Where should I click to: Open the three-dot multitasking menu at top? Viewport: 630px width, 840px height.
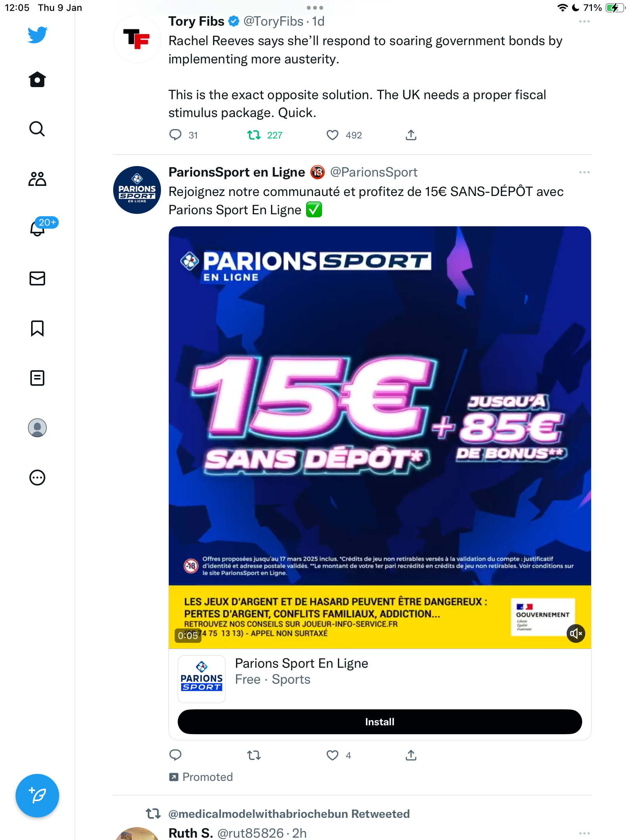tap(315, 7)
